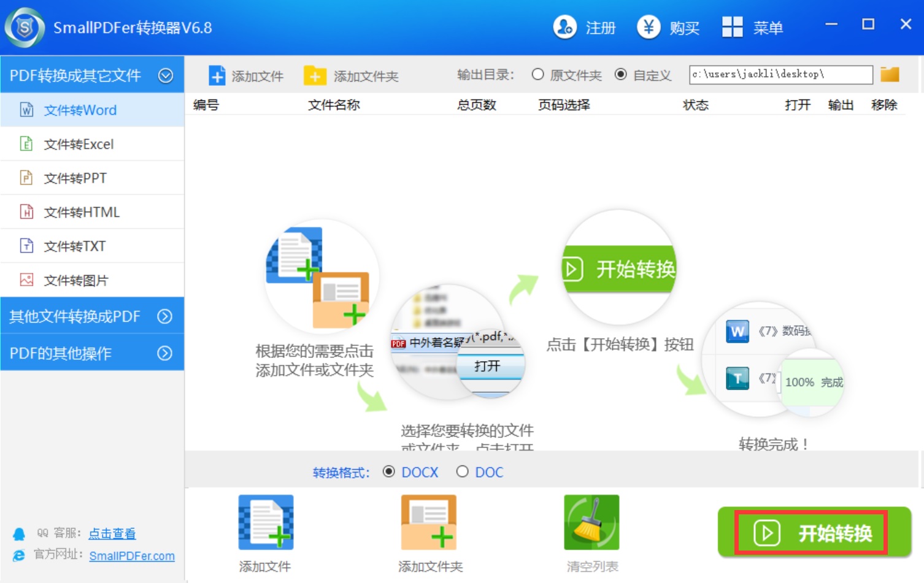Select 文件转PPT in the sidebar
This screenshot has height=583, width=924.
pyautogui.click(x=92, y=178)
